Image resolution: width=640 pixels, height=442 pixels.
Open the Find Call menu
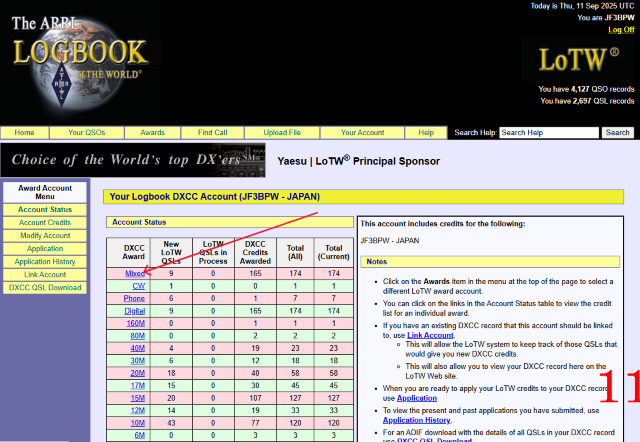coord(212,132)
